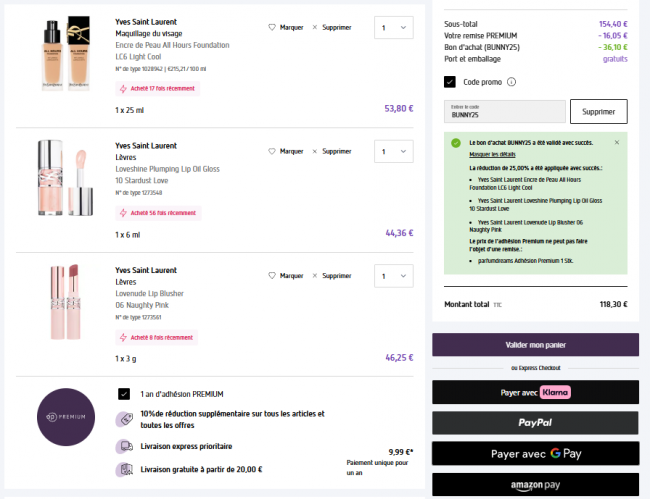Bookmark the Lovenude Lip Blusher with heart
Viewport: 650px width, 499px height.
pos(272,275)
